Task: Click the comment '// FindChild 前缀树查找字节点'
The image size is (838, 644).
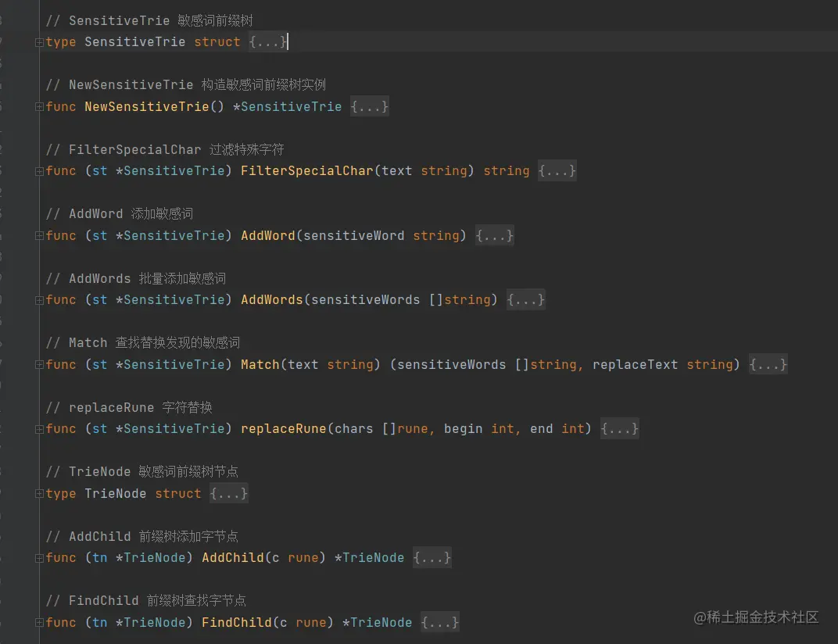Action: point(146,600)
